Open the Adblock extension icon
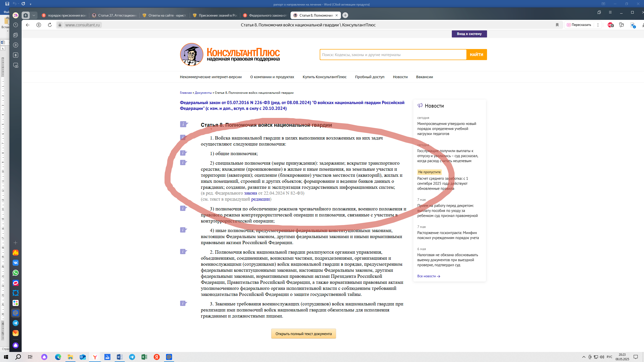Screen dimensions: 644x362 coord(610,25)
